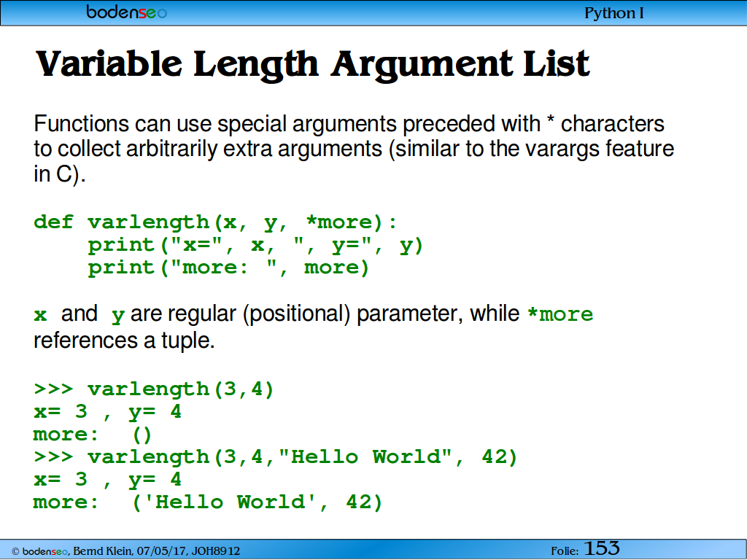Click the 'Folie:' label in the footer
The height and width of the screenshot is (560, 747).
pos(565,551)
